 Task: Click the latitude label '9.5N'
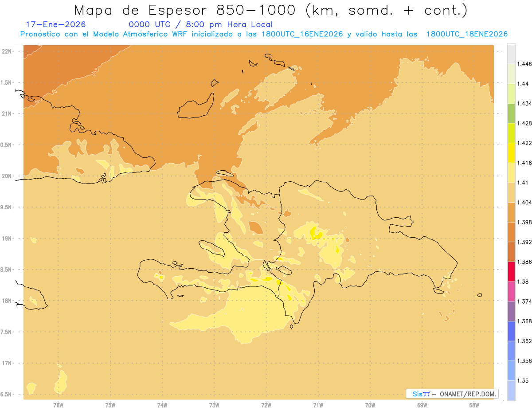tap(6, 207)
